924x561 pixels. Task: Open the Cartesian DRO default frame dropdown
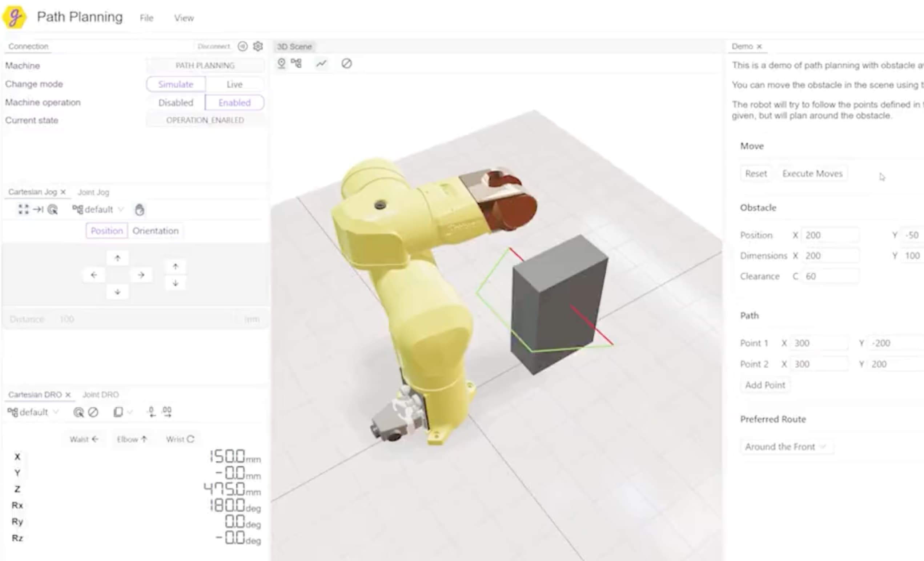pos(33,412)
